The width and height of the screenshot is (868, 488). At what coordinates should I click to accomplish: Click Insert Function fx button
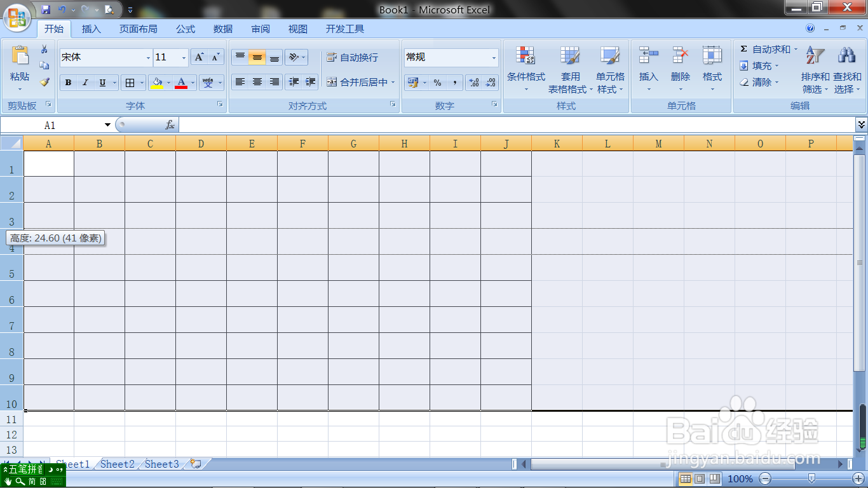pos(170,125)
